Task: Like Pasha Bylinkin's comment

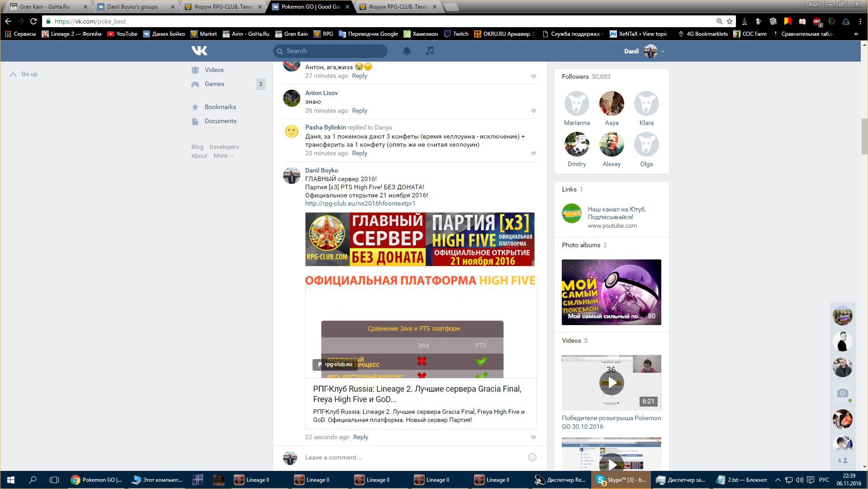Action: (x=534, y=153)
